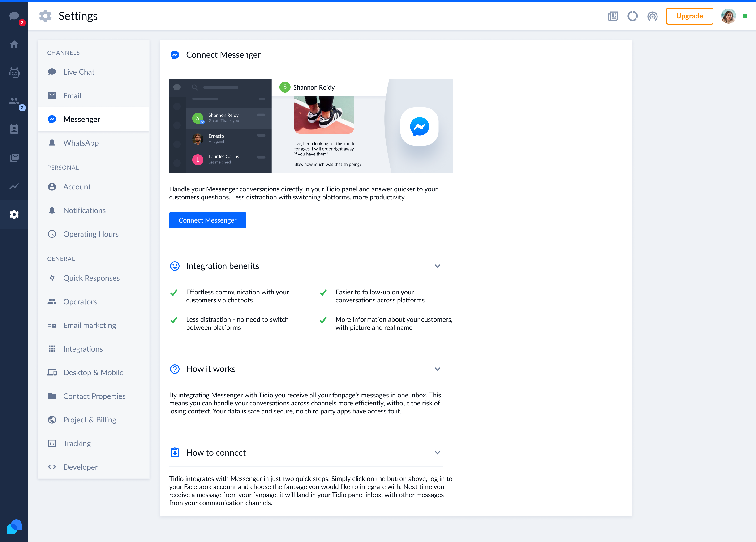Click the Integrations grid icon
The image size is (756, 542).
pos(52,349)
